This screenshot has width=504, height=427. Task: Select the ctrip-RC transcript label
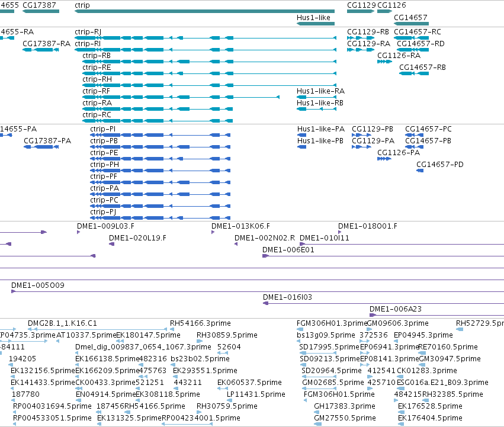97,115
